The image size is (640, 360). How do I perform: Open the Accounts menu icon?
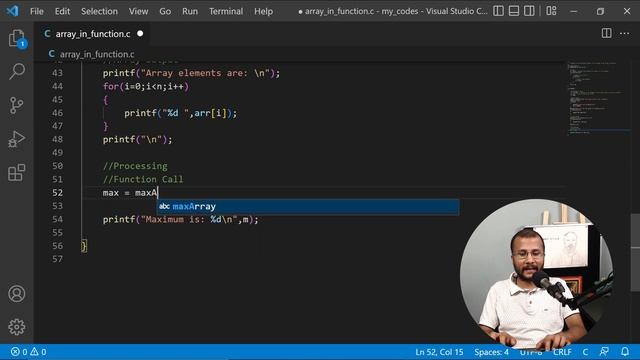(17, 294)
